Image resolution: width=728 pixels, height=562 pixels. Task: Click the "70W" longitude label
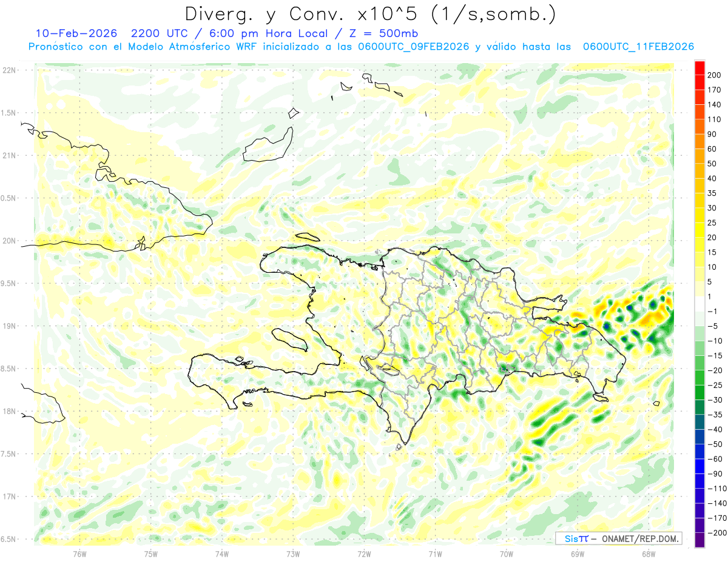click(x=507, y=553)
